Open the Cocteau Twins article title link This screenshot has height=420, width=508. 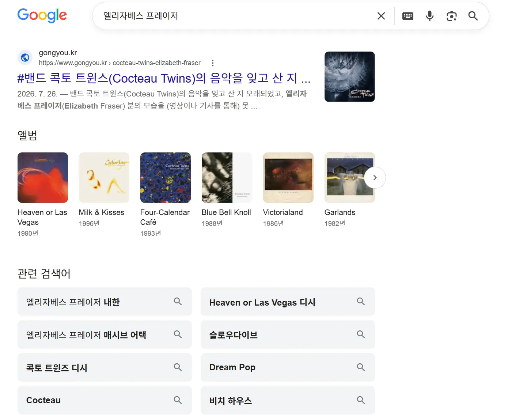[x=164, y=78]
